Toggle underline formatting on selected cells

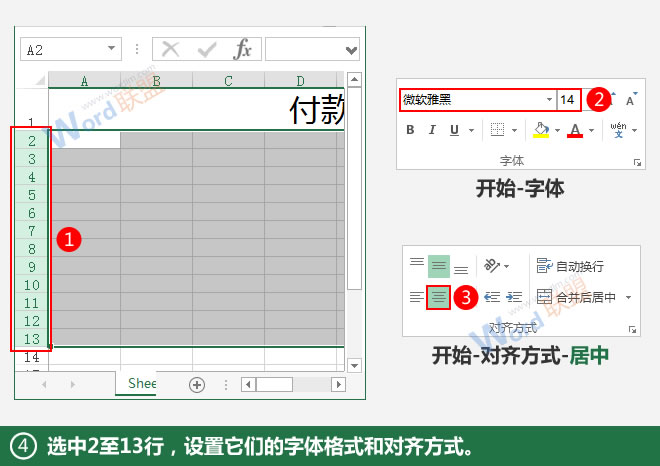pyautogui.click(x=456, y=130)
